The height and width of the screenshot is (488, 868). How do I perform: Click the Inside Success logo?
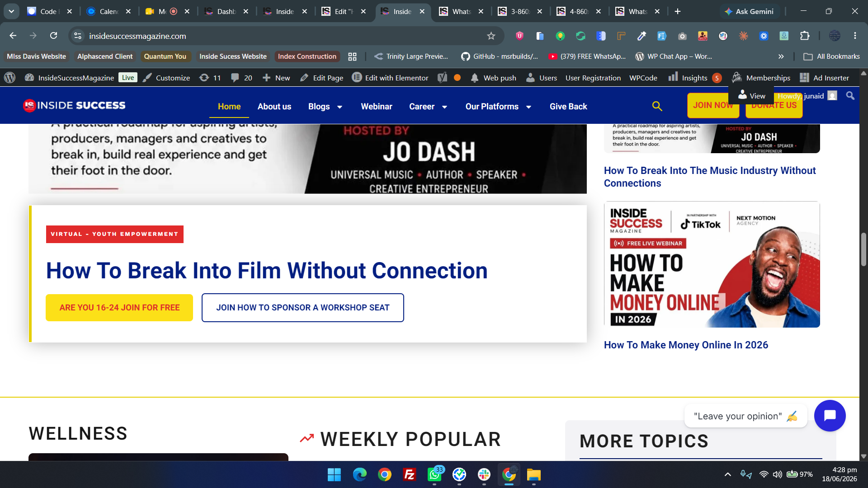[x=74, y=105]
